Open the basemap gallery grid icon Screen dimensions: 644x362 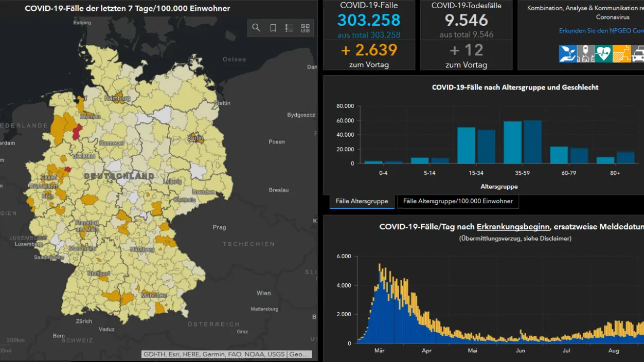(306, 28)
